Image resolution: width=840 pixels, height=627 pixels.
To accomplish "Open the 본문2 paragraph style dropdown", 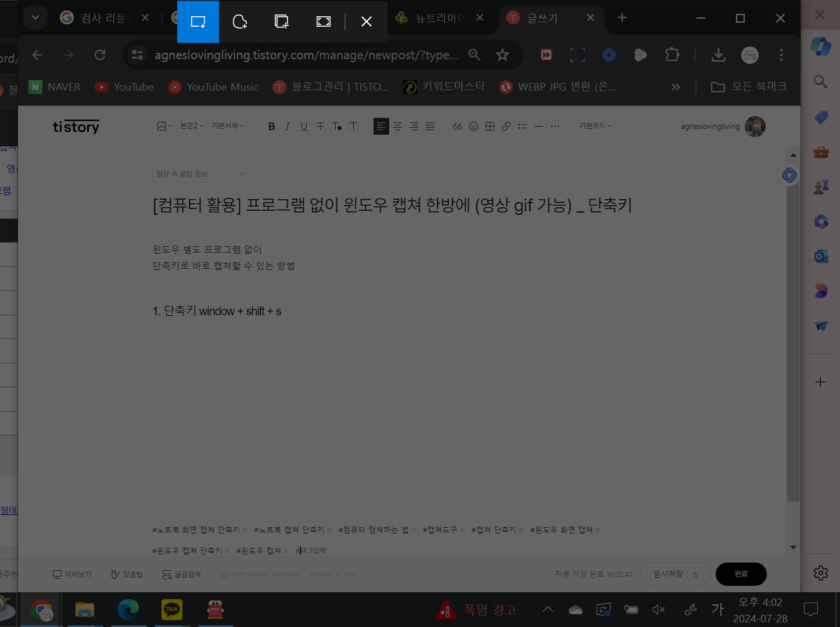I will 191,126.
